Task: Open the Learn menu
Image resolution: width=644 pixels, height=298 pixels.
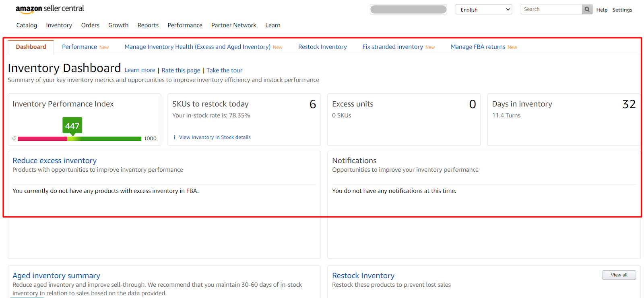Action: click(273, 25)
